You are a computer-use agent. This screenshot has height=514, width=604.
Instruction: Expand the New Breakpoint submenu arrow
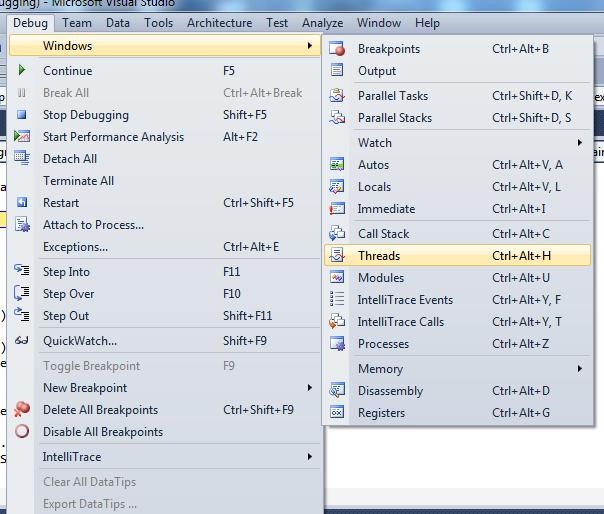click(310, 387)
